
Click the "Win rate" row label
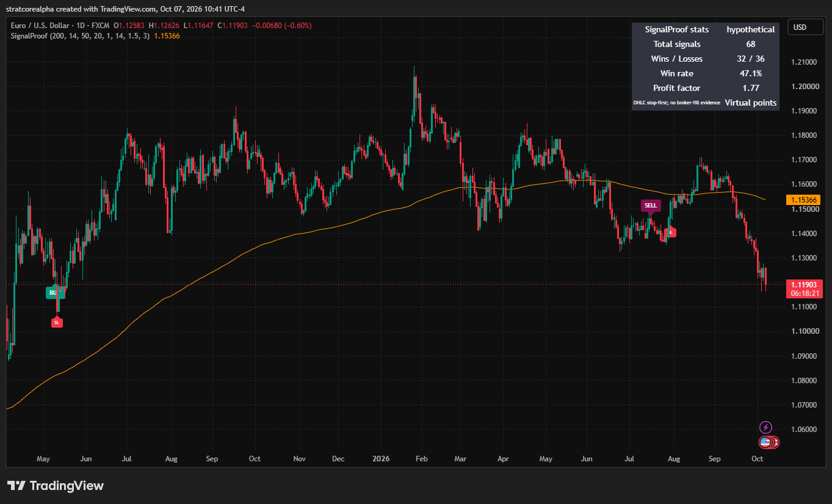coord(677,73)
